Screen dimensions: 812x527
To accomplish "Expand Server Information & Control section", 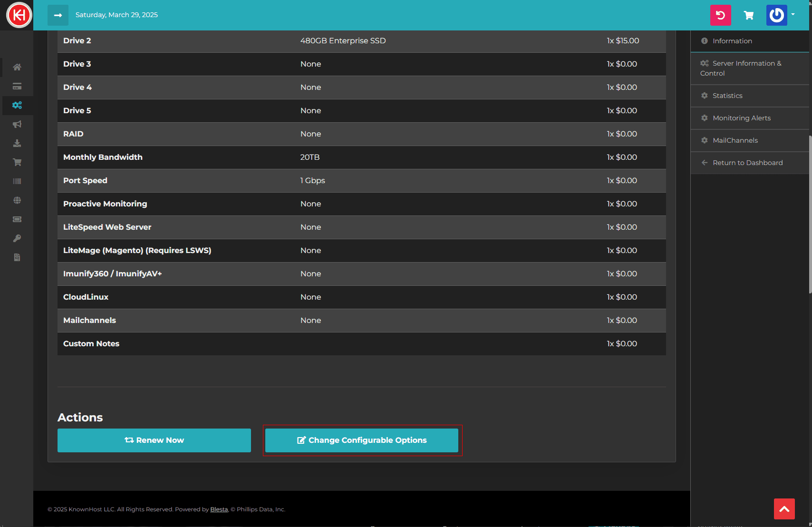I will tap(746, 68).
